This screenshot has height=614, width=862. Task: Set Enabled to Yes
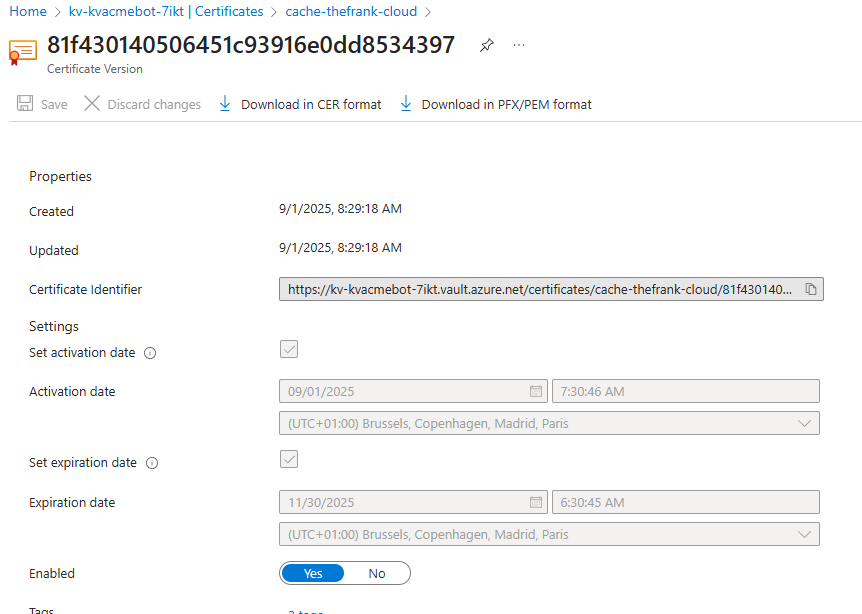(x=313, y=573)
